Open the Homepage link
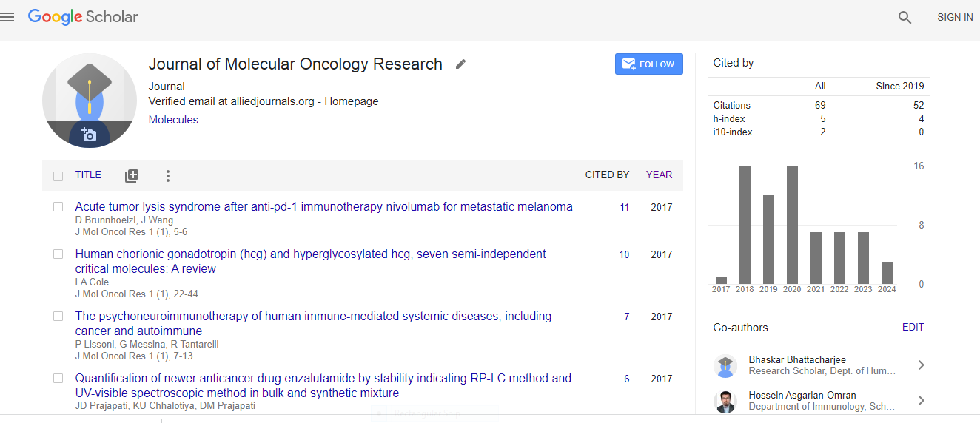The height and width of the screenshot is (423, 980). pyautogui.click(x=351, y=101)
